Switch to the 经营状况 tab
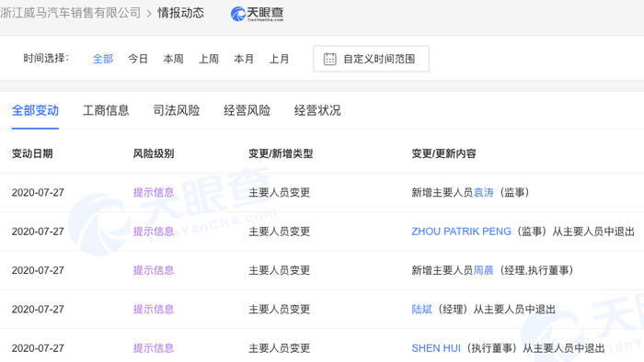Image resolution: width=644 pixels, height=362 pixels. pyautogui.click(x=317, y=110)
